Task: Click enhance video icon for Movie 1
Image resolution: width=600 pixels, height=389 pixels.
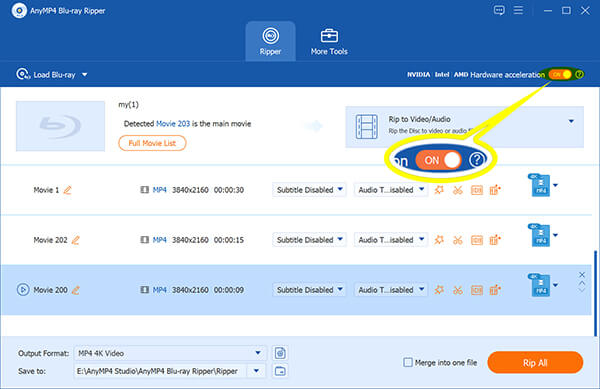Action: coord(495,190)
